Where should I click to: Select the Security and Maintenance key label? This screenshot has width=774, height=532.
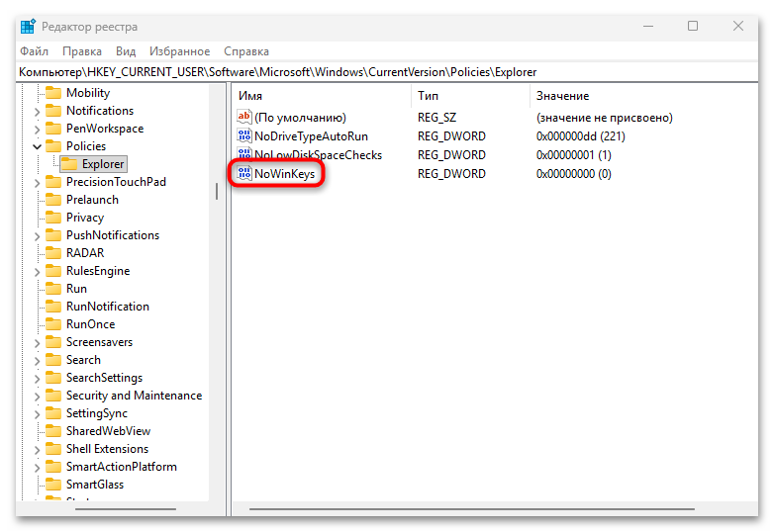[135, 396]
